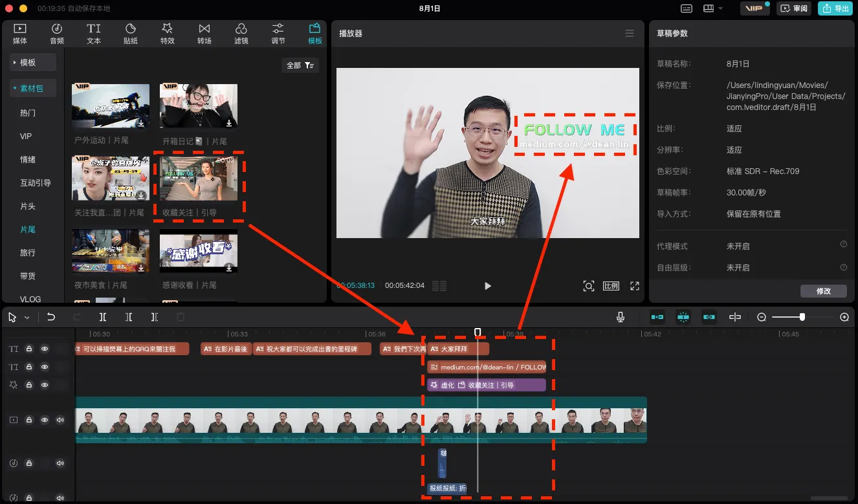Download the 感谢收看 template
This screenshot has height=504, width=858.
point(229,267)
